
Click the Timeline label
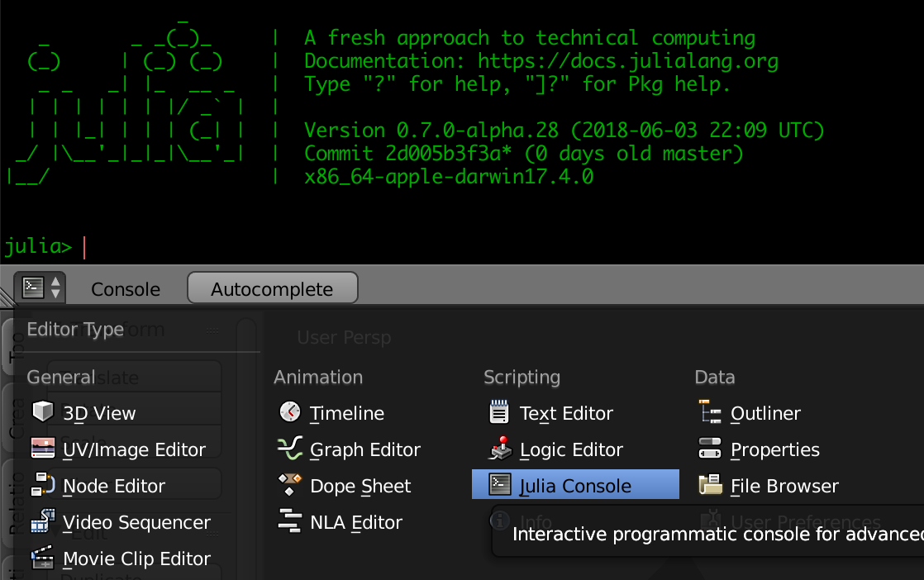(x=347, y=413)
